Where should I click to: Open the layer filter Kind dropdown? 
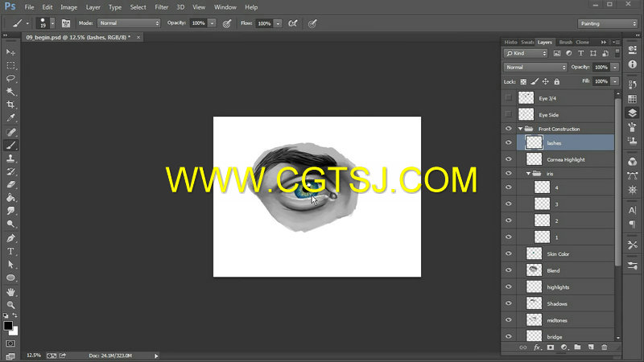pyautogui.click(x=526, y=53)
